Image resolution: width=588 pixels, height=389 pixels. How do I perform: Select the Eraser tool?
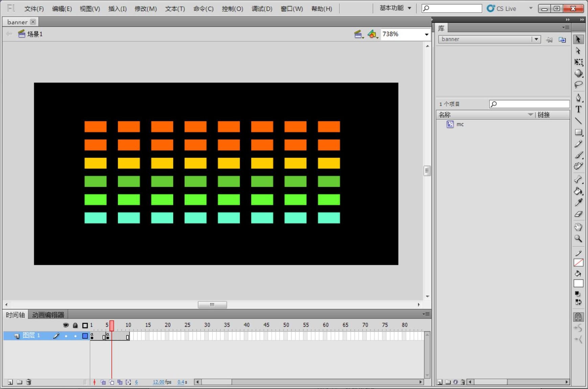[578, 214]
